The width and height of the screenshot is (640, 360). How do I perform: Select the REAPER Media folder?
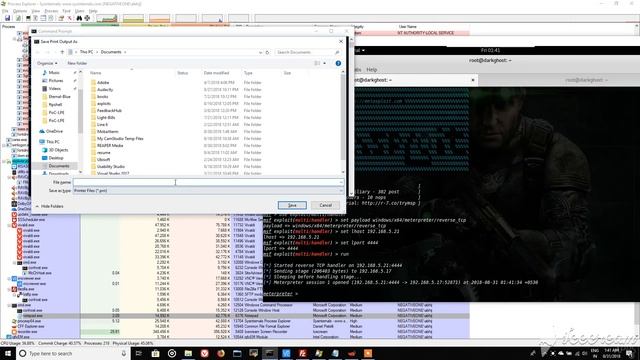pos(110,145)
